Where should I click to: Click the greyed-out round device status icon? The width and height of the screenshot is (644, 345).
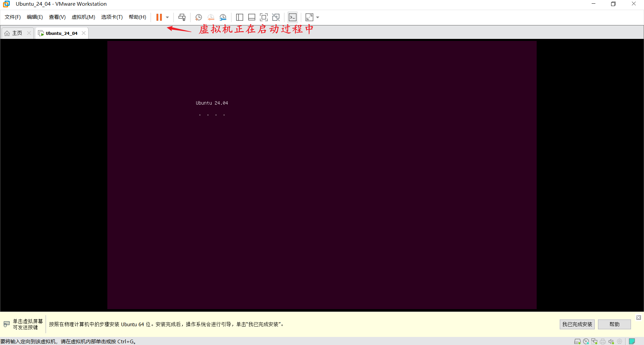pyautogui.click(x=620, y=341)
